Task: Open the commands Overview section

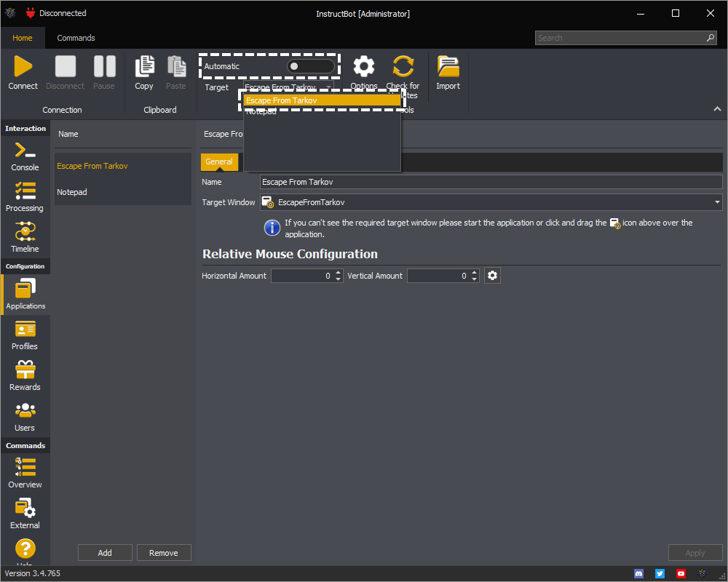Action: pos(25,474)
